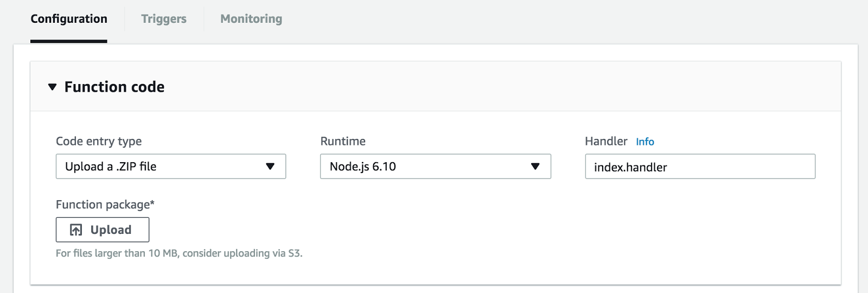The height and width of the screenshot is (293, 868).
Task: Switch to the Monitoring tab
Action: pyautogui.click(x=251, y=19)
